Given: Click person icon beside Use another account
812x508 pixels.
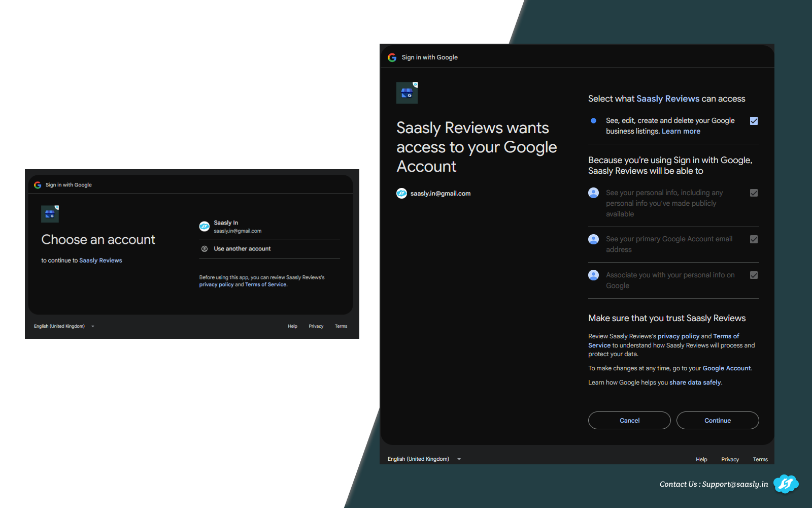Looking at the screenshot, I should tap(205, 249).
